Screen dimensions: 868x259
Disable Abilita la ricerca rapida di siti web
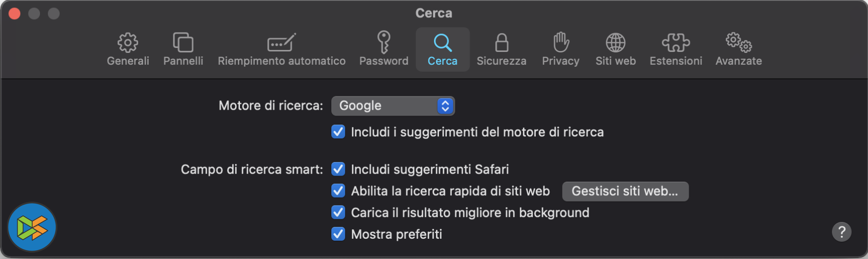point(338,191)
